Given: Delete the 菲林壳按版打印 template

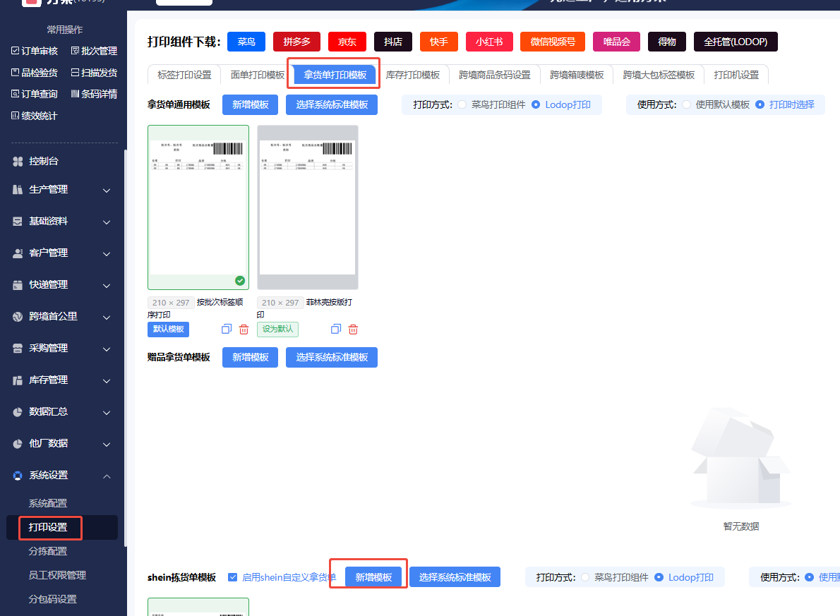Looking at the screenshot, I should [353, 330].
